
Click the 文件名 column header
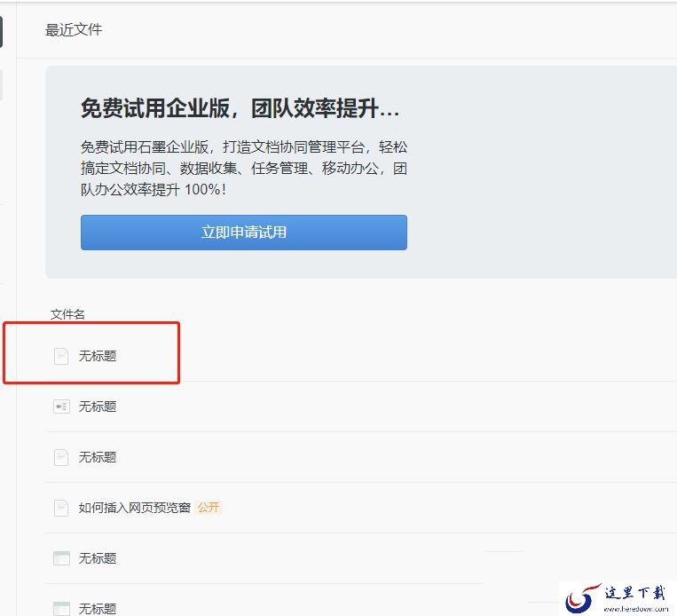point(67,314)
